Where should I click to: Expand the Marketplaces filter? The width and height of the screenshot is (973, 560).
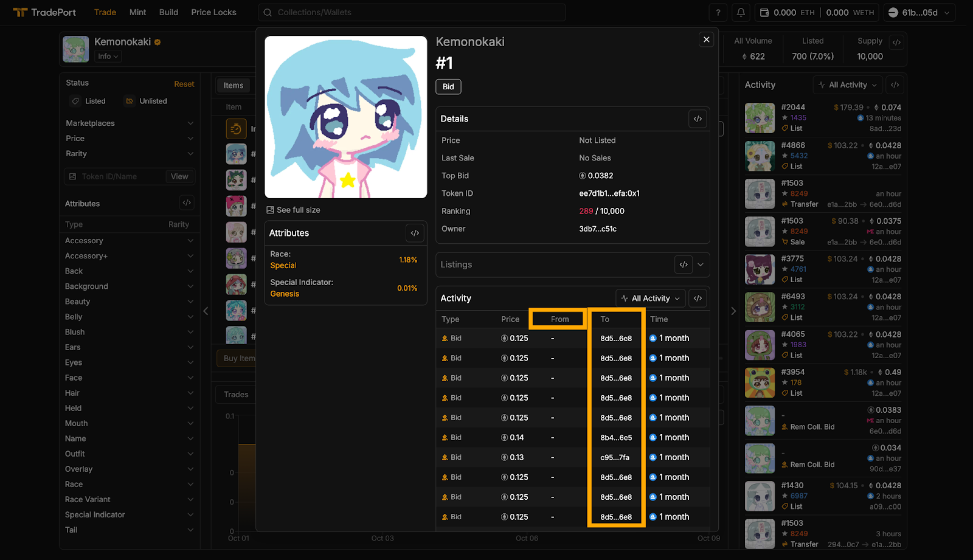coord(130,123)
